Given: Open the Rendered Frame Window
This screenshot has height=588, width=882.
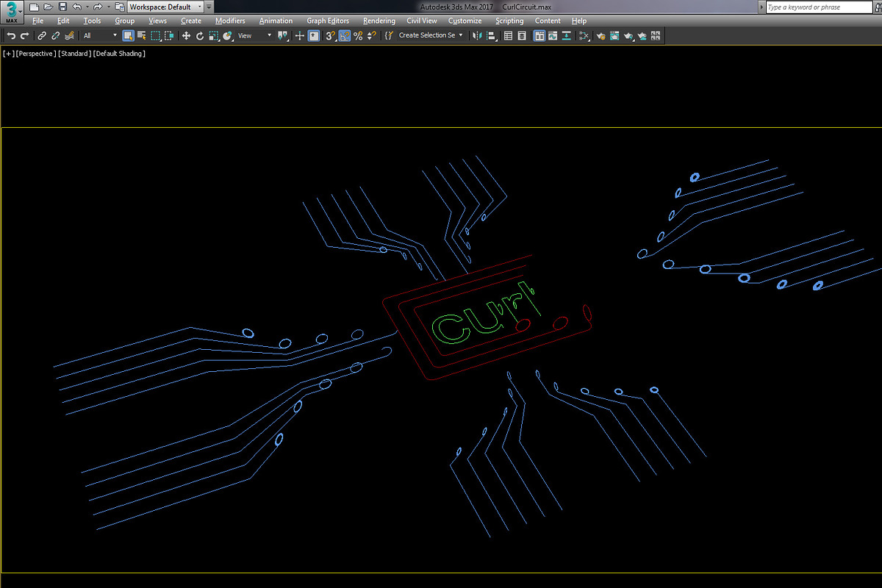Looking at the screenshot, I should tap(614, 35).
